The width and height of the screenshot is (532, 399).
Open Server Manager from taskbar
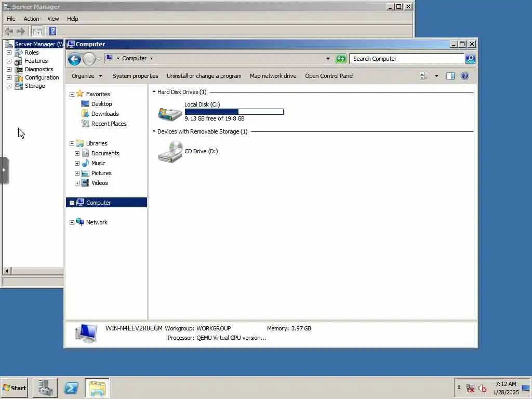tap(45, 388)
